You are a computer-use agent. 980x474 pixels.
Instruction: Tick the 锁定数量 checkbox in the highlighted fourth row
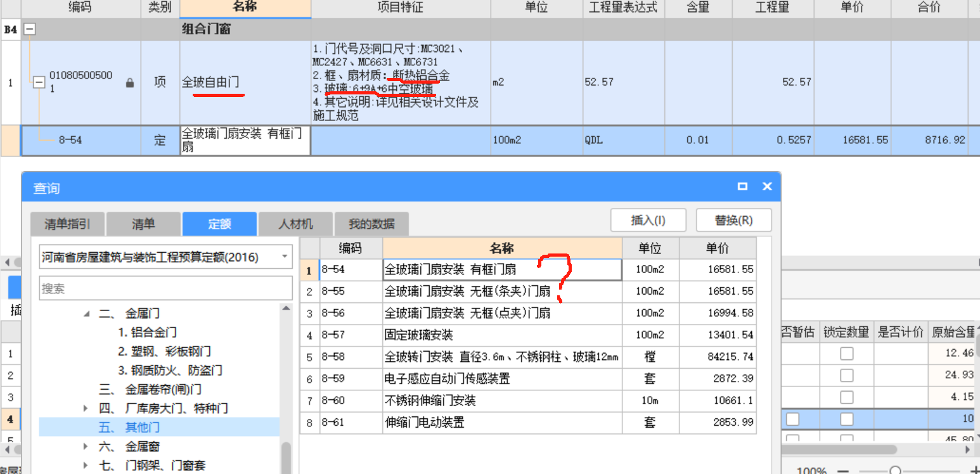(847, 419)
